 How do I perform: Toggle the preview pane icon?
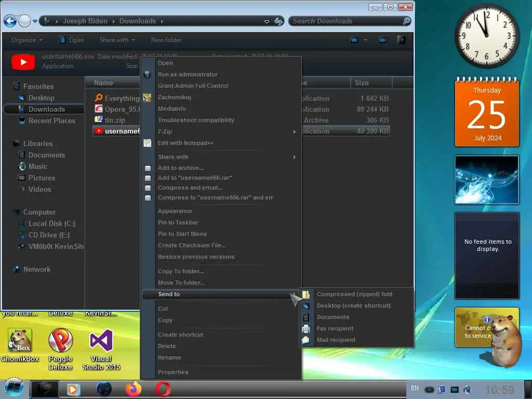click(382, 40)
